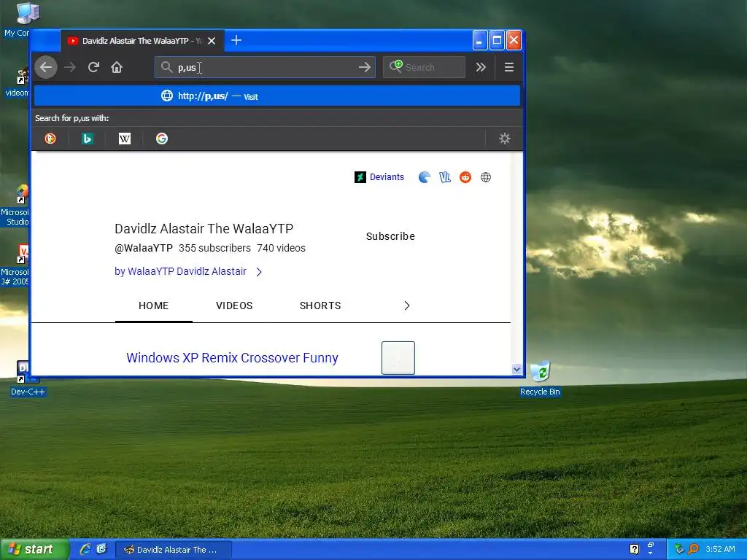Subscribe to the channel
Viewport: 747px width, 560px height.
tap(390, 236)
